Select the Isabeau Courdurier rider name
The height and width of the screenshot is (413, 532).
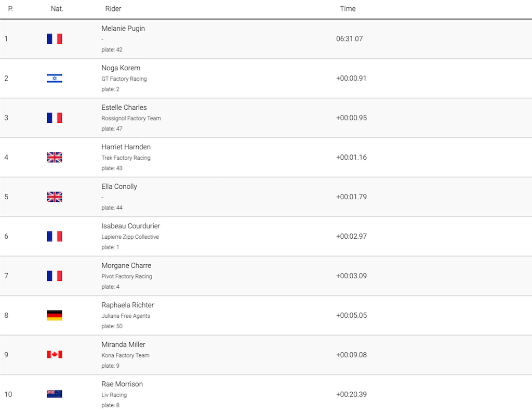pyautogui.click(x=130, y=226)
